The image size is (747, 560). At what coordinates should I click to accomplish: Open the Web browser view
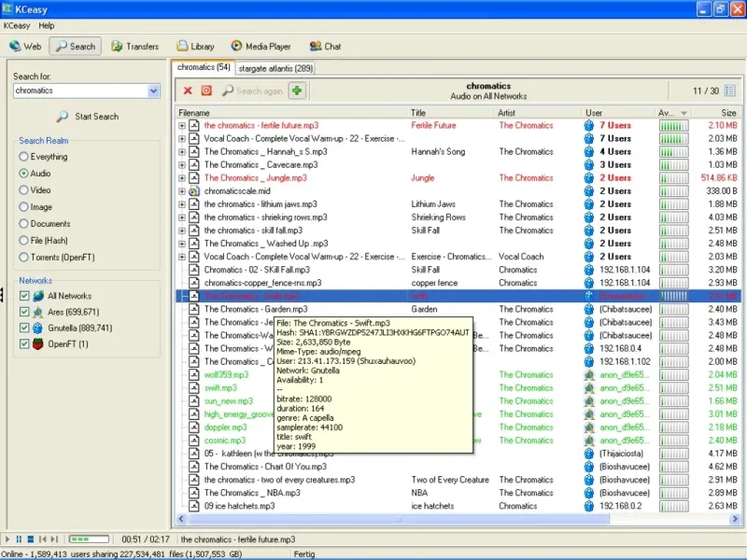click(x=25, y=46)
